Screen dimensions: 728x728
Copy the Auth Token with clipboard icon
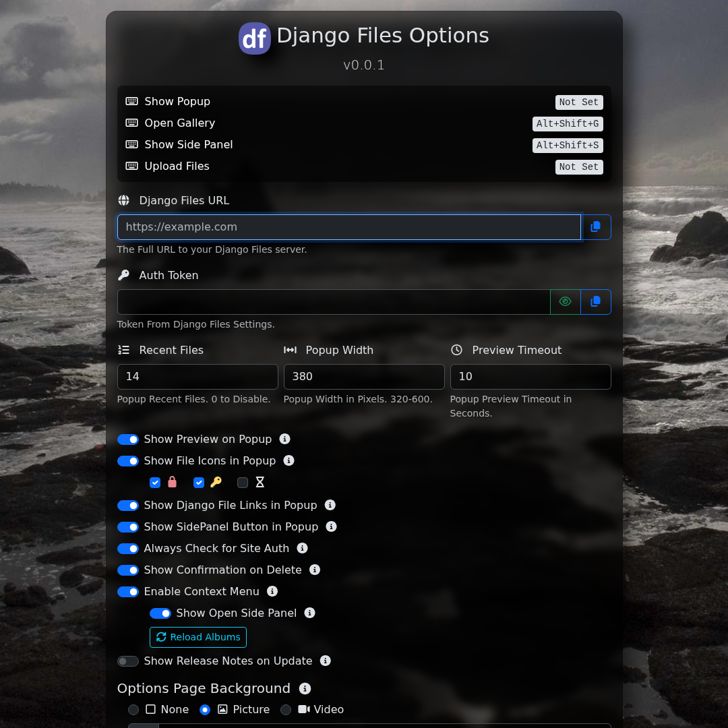(x=595, y=302)
